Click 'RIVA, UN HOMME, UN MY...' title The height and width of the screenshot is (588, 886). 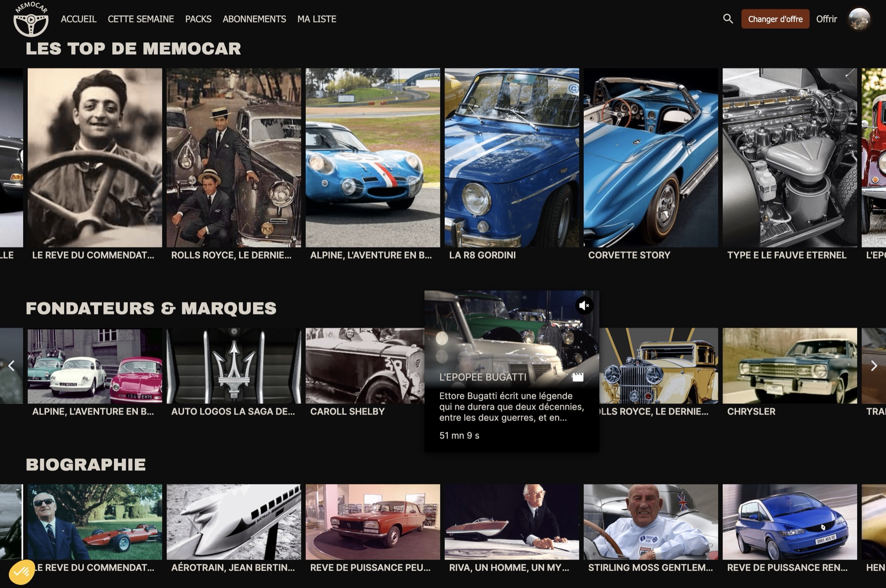pyautogui.click(x=509, y=568)
